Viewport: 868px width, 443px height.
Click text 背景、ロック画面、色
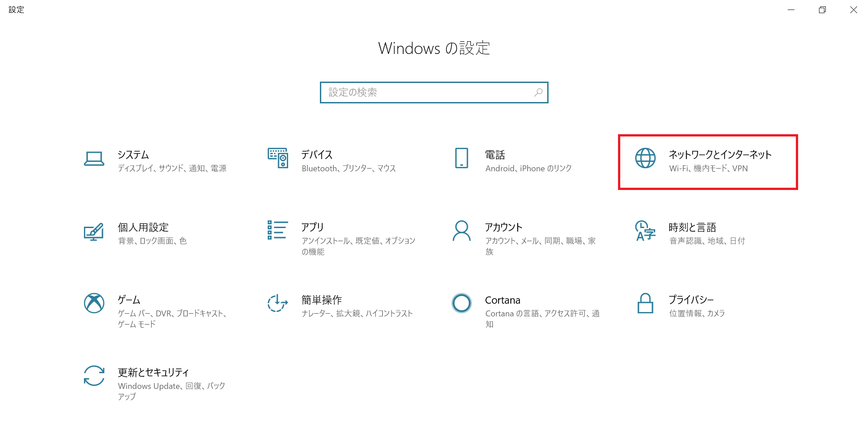152,241
